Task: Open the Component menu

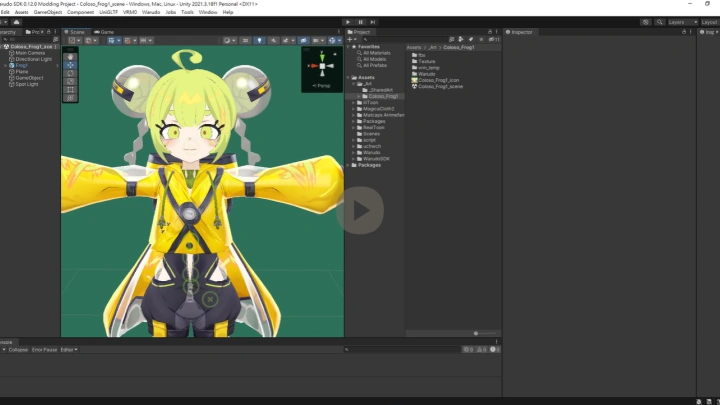Action: [x=80, y=12]
